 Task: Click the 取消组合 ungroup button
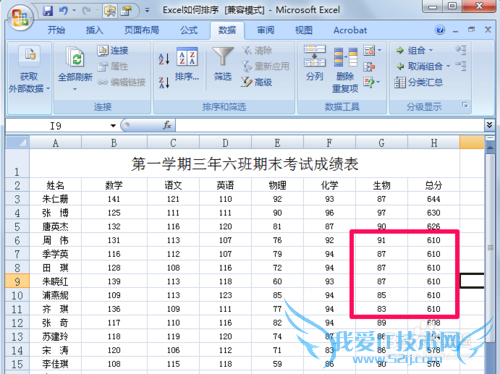pos(420,66)
